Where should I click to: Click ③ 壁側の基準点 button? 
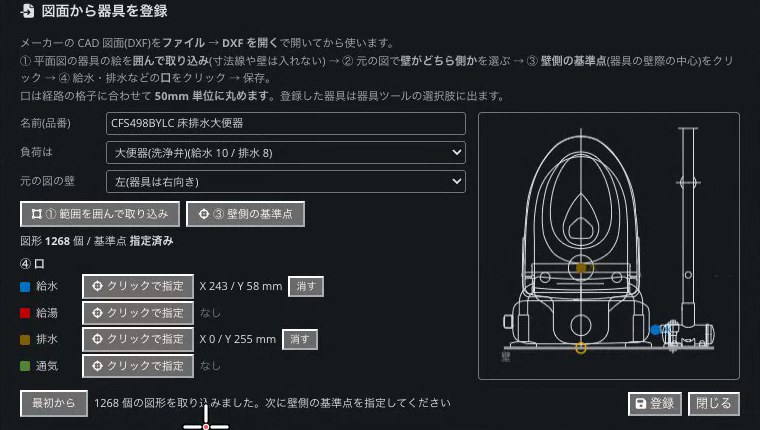[245, 214]
